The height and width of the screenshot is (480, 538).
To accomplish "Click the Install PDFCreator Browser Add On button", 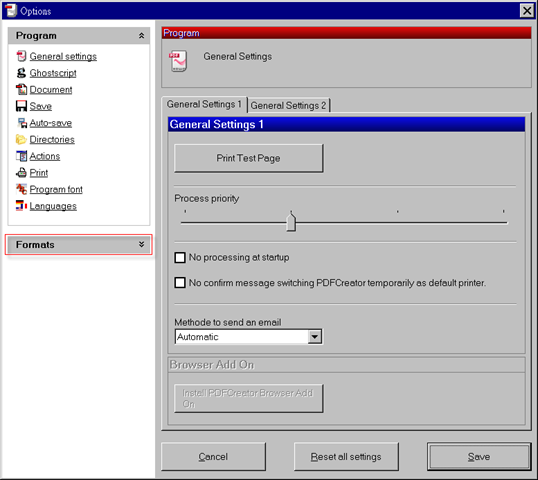I will point(248,398).
